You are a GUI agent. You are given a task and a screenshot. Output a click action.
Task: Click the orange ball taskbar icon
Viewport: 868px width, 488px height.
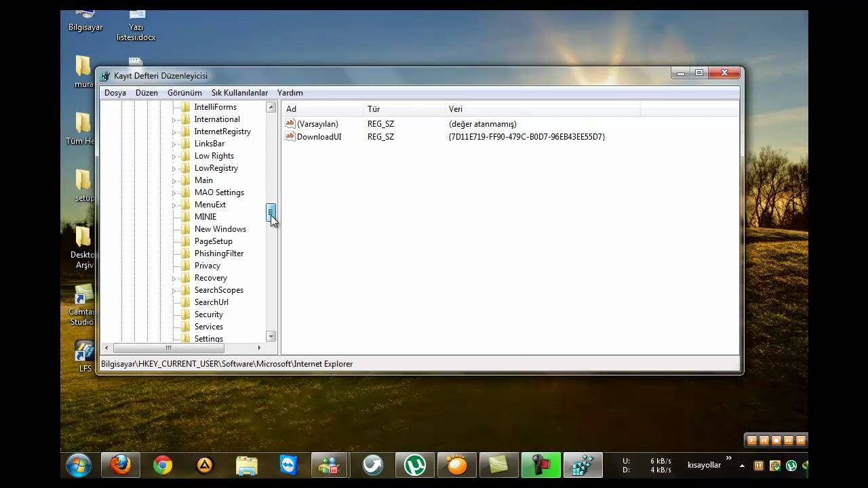pos(457,465)
